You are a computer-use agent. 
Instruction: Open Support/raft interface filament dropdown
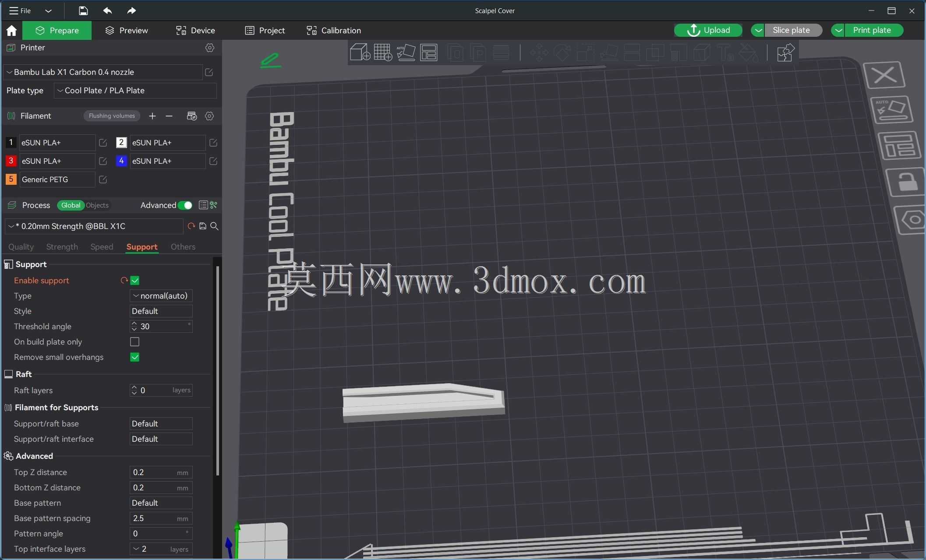[161, 439]
